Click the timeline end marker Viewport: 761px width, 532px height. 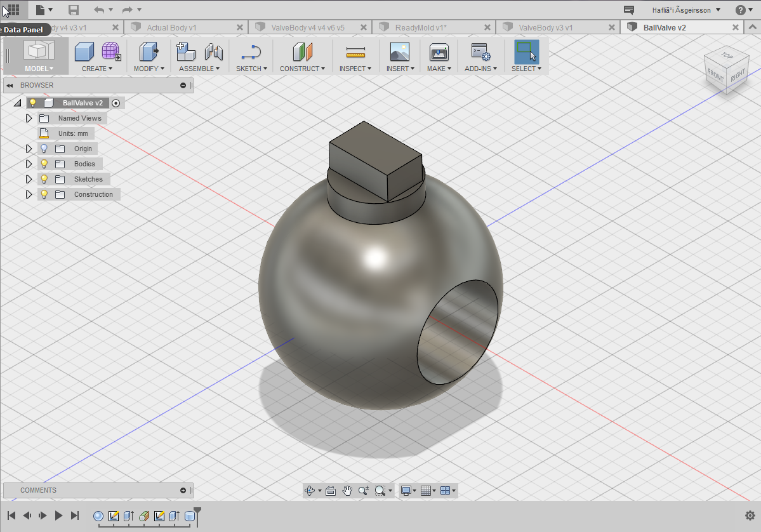coord(197,515)
